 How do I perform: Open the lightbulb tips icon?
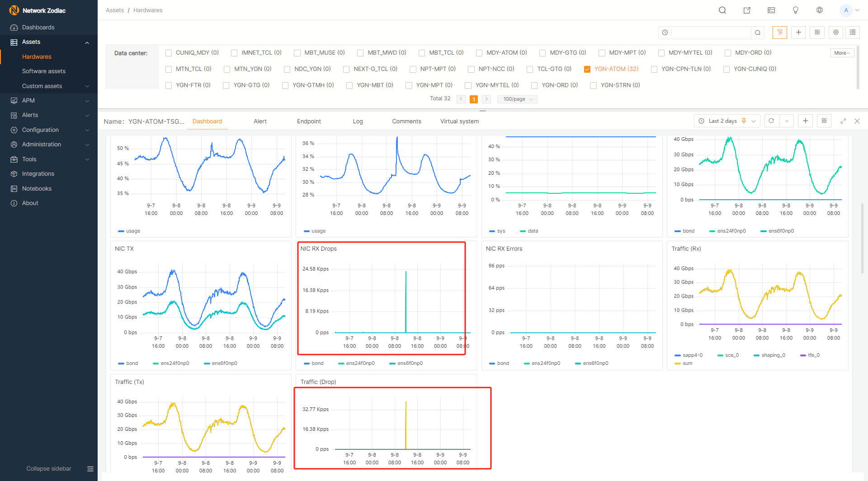(x=796, y=10)
